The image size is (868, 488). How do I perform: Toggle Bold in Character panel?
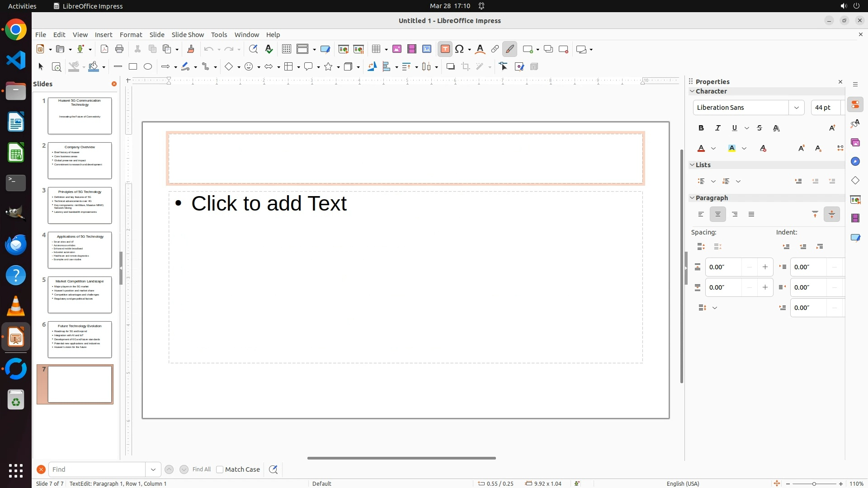click(701, 128)
